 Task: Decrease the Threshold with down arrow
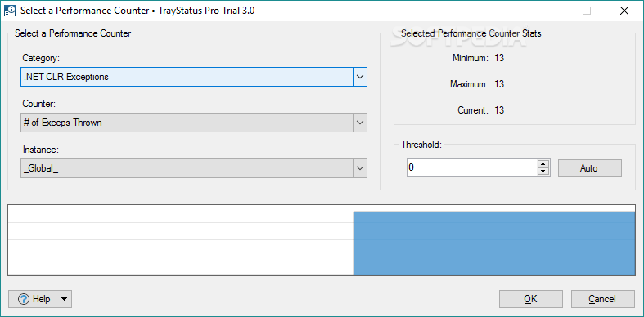point(543,172)
